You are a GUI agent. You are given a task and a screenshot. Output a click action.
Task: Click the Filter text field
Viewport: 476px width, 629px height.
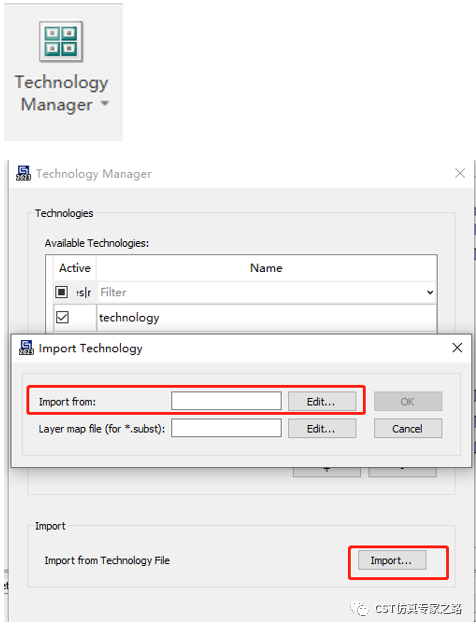click(261, 292)
